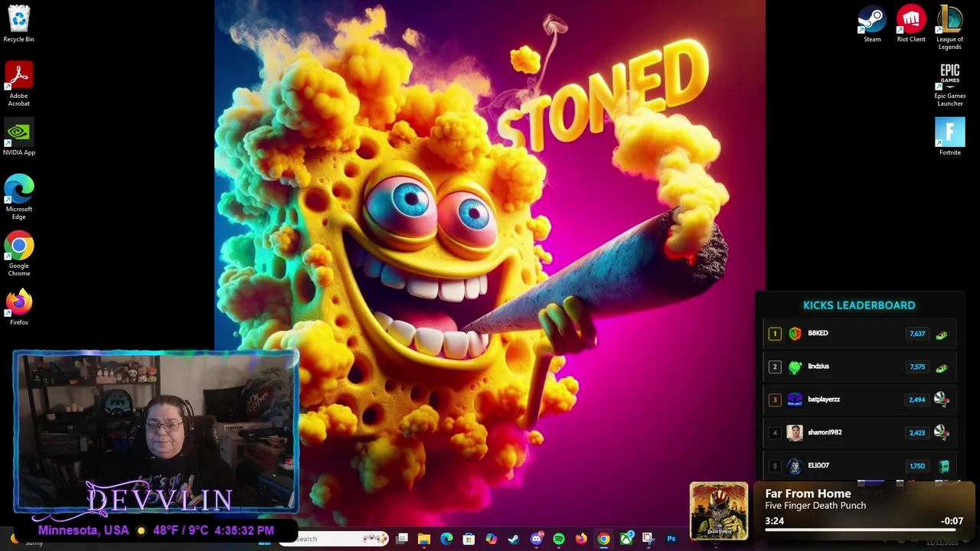
Task: Click the Five Finger Death Punch artist name
Action: coord(815,506)
